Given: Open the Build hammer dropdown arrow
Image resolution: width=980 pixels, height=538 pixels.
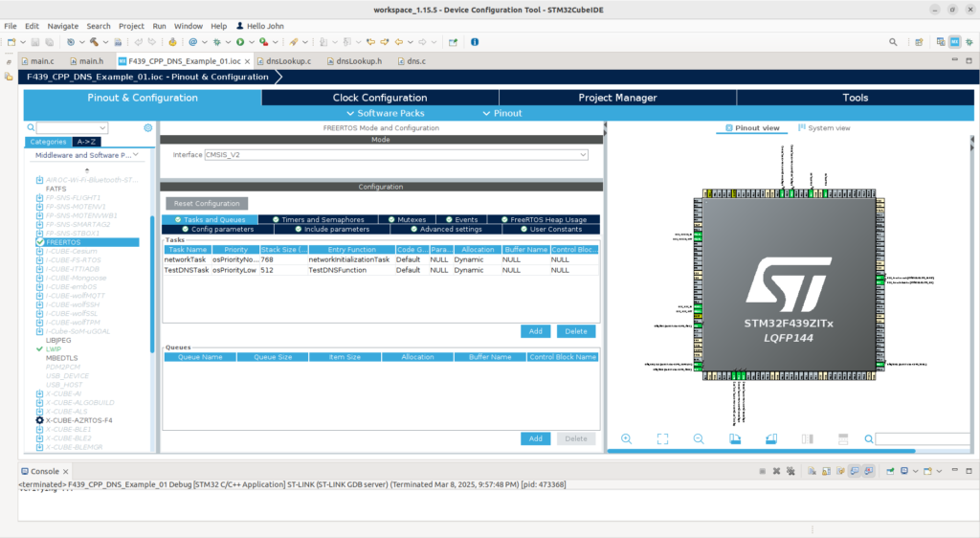Looking at the screenshot, I should point(105,42).
